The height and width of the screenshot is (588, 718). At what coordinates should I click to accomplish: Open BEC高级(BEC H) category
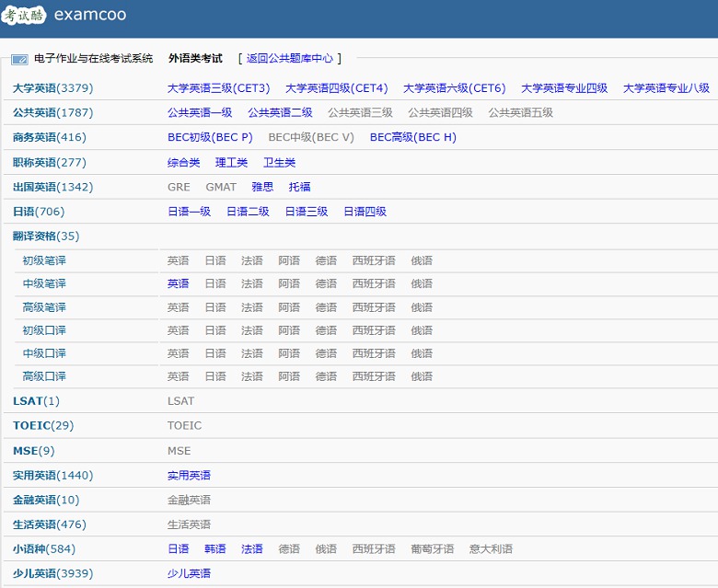tap(412, 137)
